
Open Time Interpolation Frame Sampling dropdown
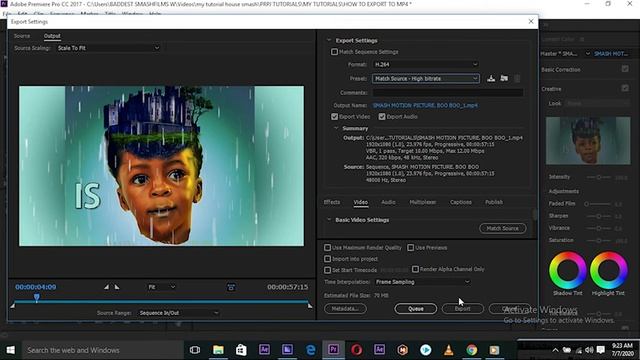point(422,282)
